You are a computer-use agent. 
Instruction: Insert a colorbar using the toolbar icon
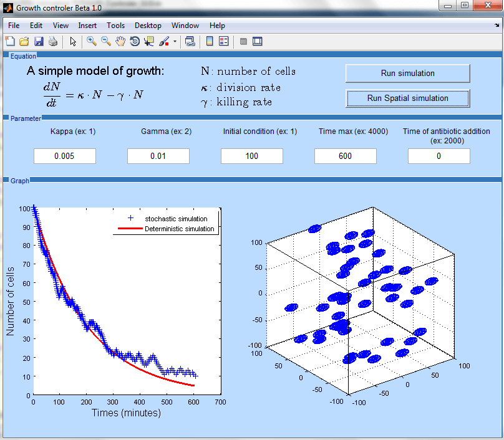(x=210, y=42)
